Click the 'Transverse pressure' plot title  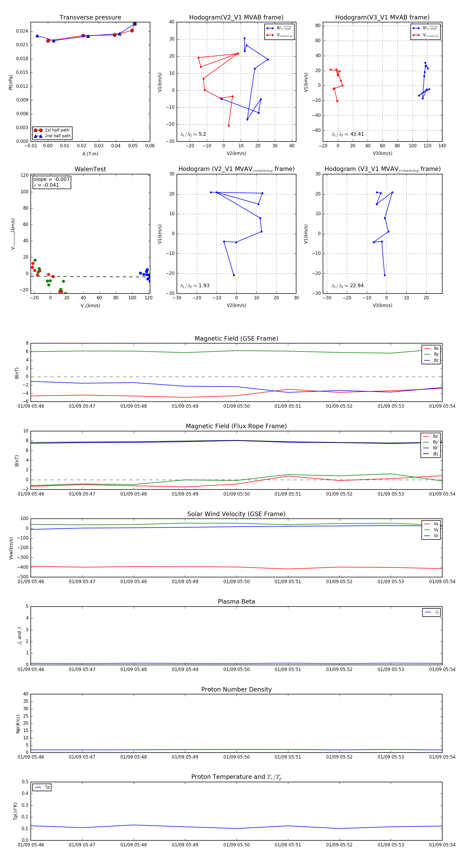[x=90, y=18]
